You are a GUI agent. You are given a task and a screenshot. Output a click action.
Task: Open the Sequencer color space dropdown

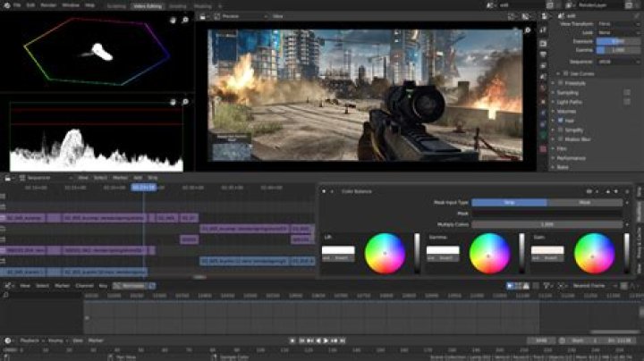[618, 62]
